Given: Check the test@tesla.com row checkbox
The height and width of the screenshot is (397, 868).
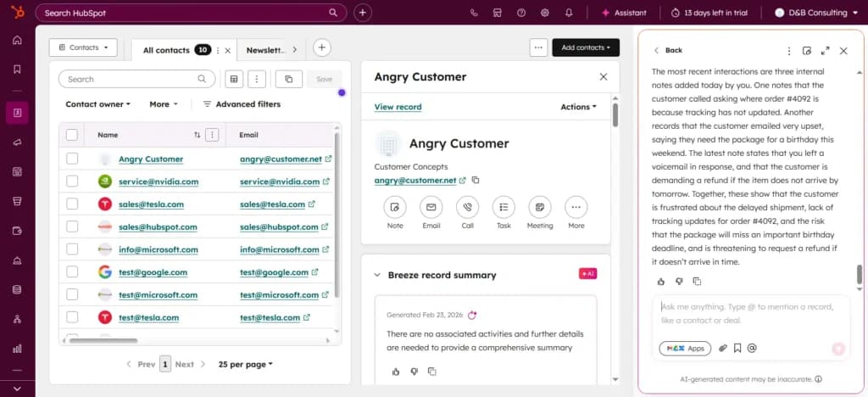Looking at the screenshot, I should pos(72,317).
